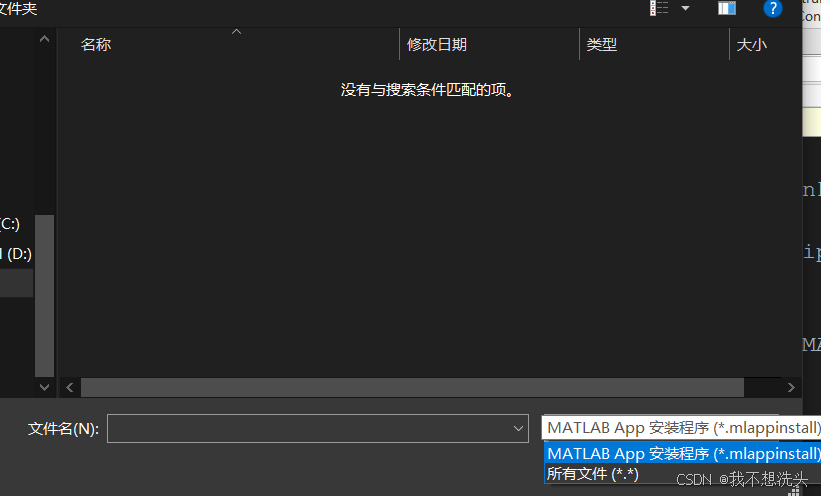Expand the file name history dropdown arrow
The width and height of the screenshot is (821, 496).
(518, 428)
